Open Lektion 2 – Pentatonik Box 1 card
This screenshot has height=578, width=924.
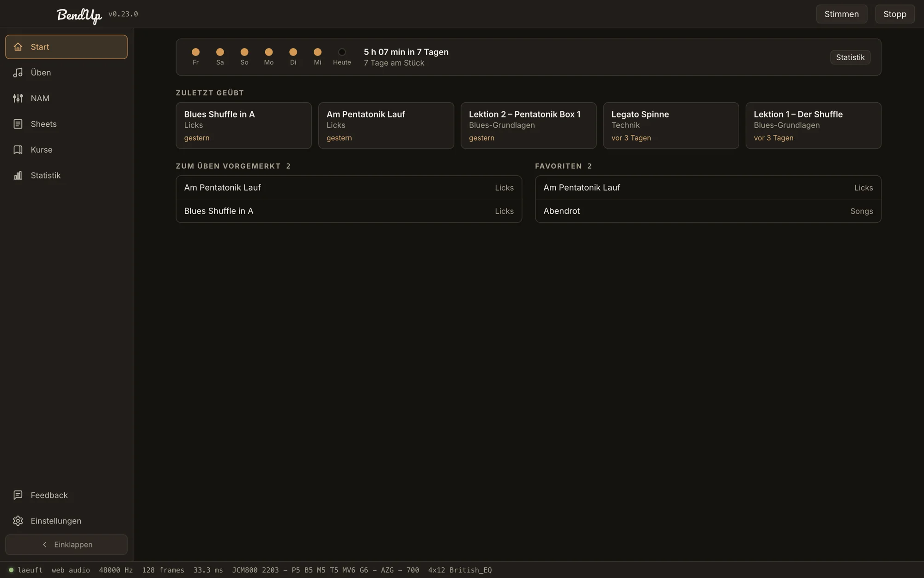click(529, 125)
